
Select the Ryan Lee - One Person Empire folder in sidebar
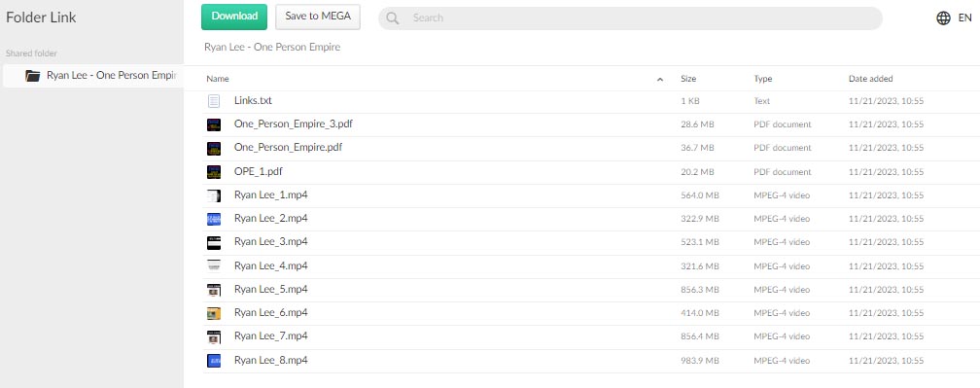pos(93,76)
